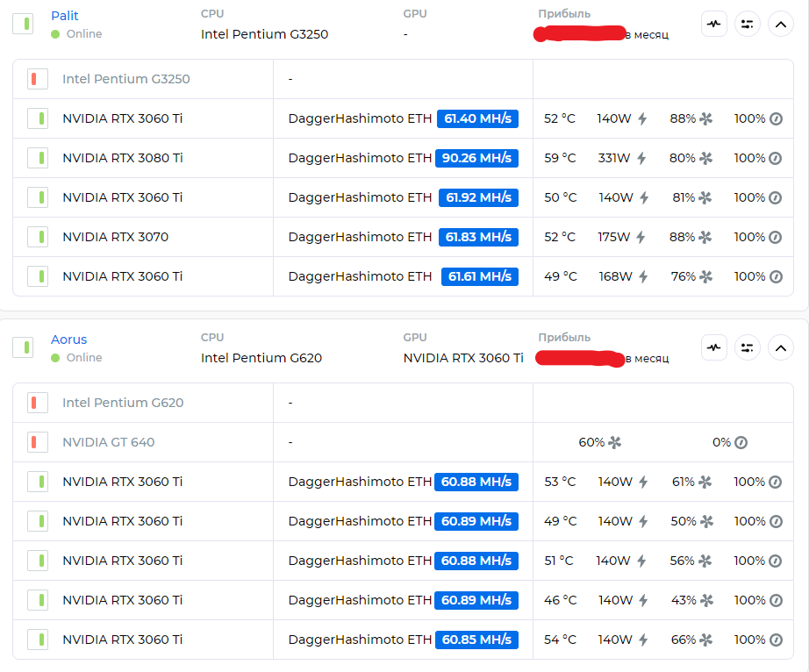Select the Intel Pentium G3250 text under the CPU header

click(264, 34)
